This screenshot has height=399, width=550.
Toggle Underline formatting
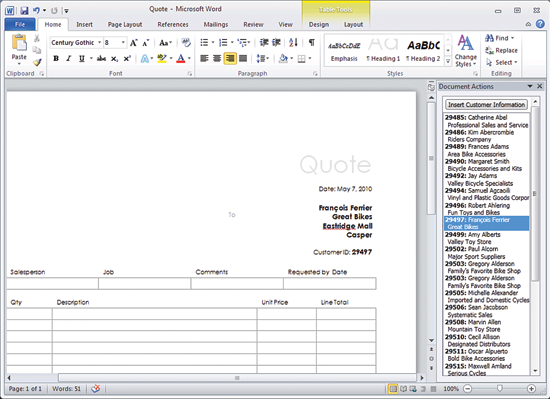point(82,59)
